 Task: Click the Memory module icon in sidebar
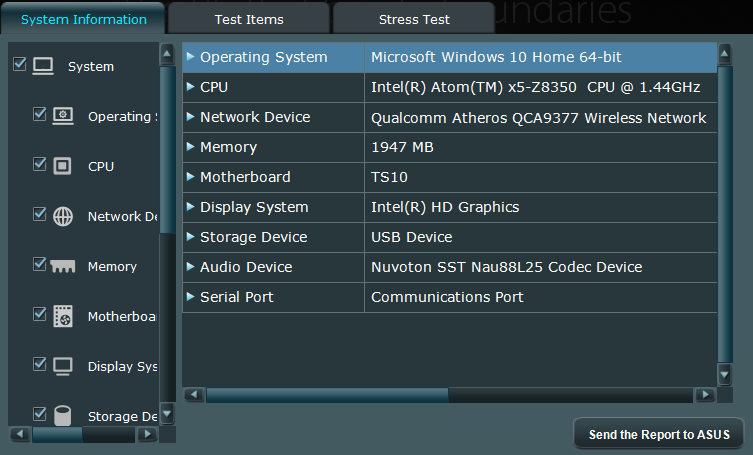pos(63,266)
